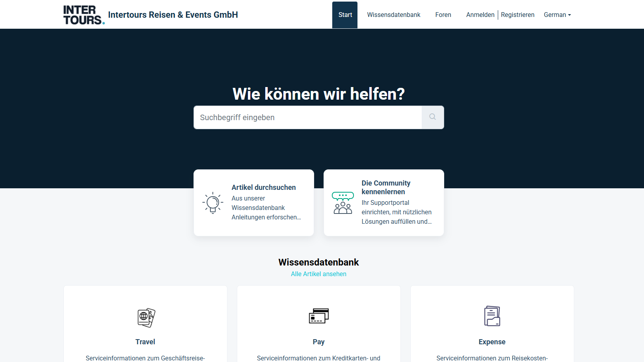This screenshot has height=362, width=644.
Task: Click the magnifying glass search button
Action: tap(432, 117)
